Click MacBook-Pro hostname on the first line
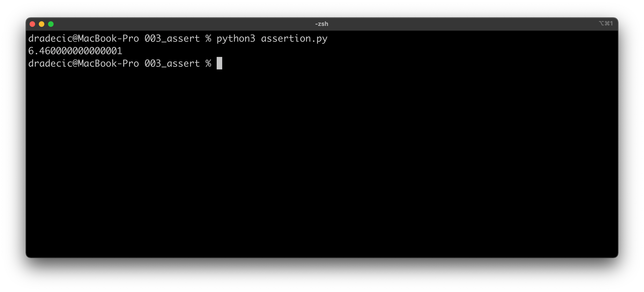The image size is (644, 292). click(x=108, y=39)
